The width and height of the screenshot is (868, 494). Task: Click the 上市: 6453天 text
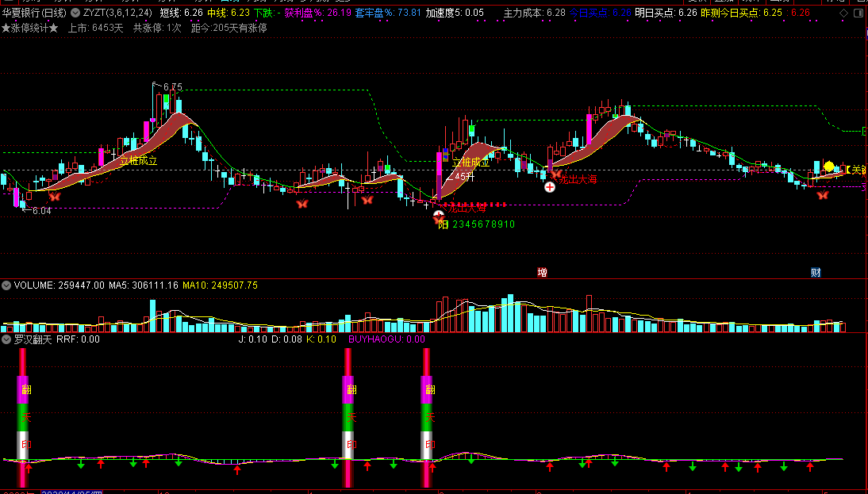point(96,28)
